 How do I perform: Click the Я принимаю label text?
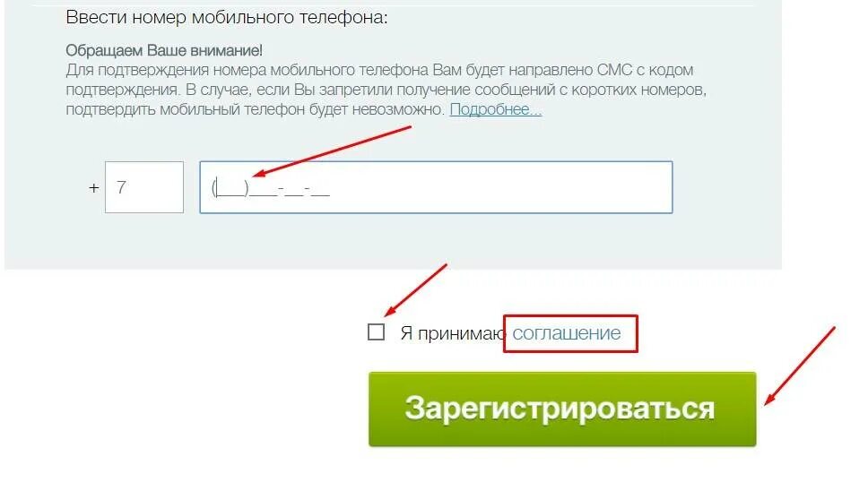point(453,333)
